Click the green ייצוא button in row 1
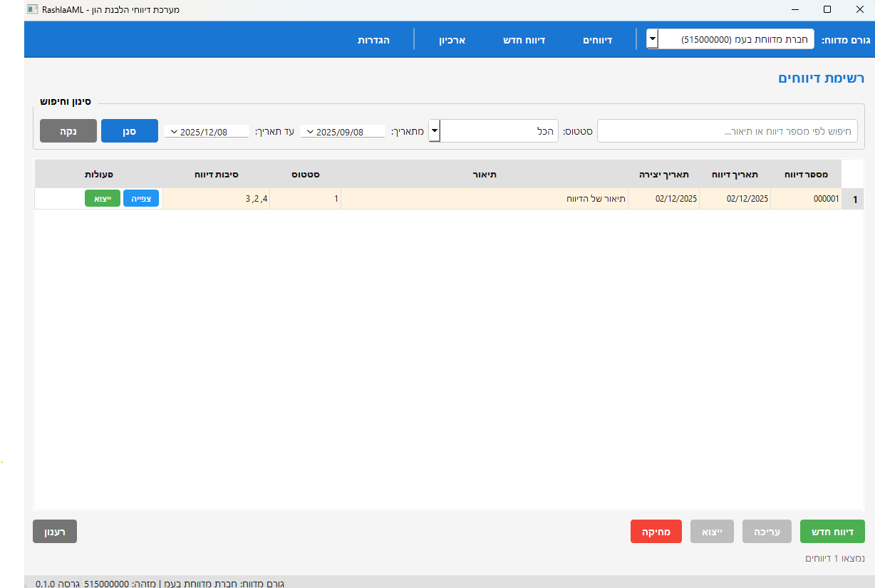This screenshot has width=875, height=588. coord(103,199)
